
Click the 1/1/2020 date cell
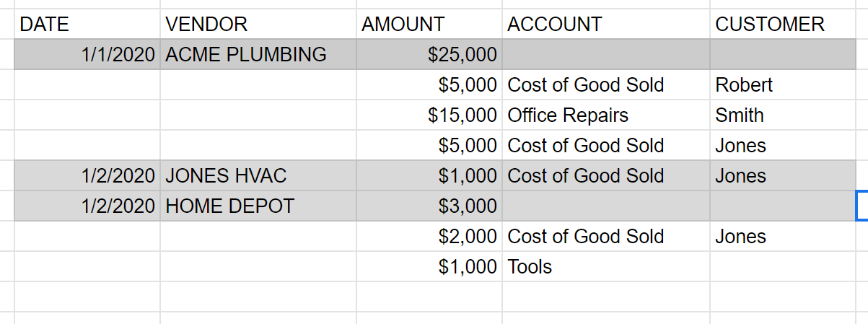click(87, 55)
